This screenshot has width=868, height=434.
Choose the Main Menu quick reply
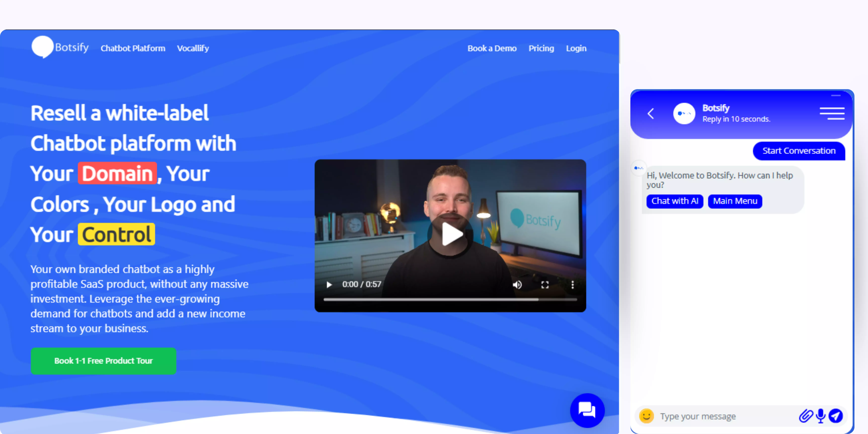735,201
